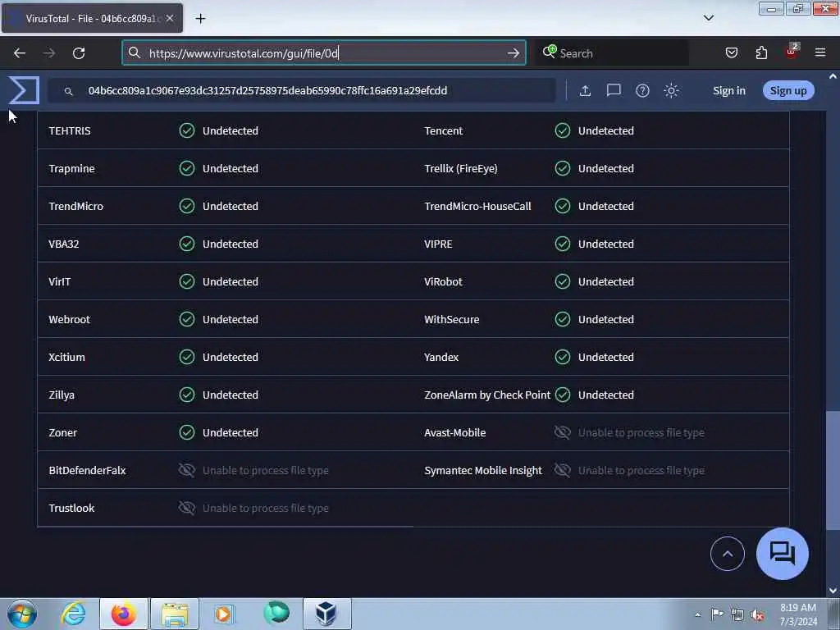Open Windows Media Player taskbar icon
The height and width of the screenshot is (630, 840).
click(x=224, y=614)
